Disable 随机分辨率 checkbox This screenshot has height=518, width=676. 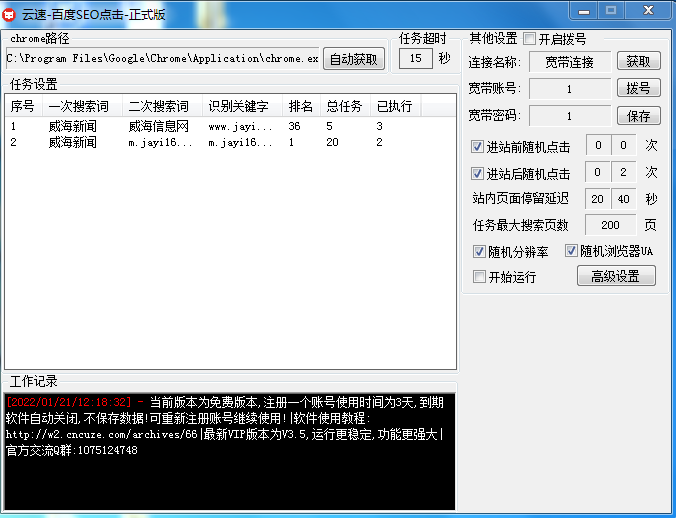click(479, 252)
